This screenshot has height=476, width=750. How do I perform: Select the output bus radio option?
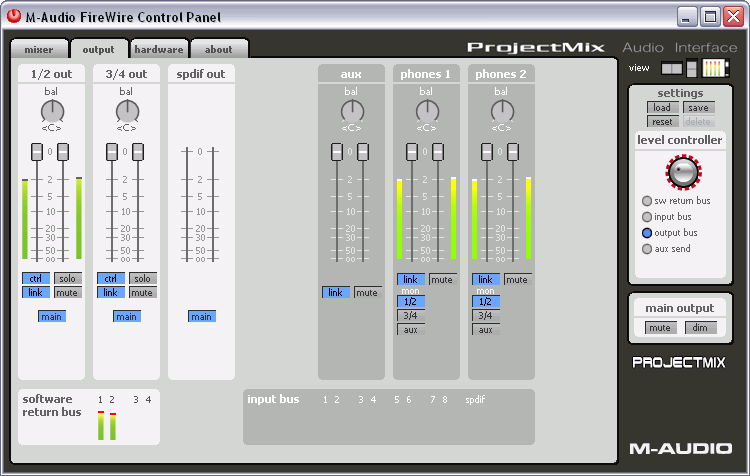pyautogui.click(x=647, y=233)
